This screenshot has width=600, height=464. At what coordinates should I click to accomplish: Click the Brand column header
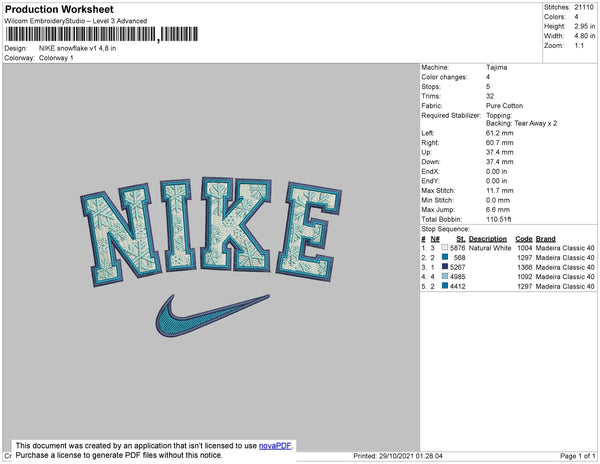545,239
